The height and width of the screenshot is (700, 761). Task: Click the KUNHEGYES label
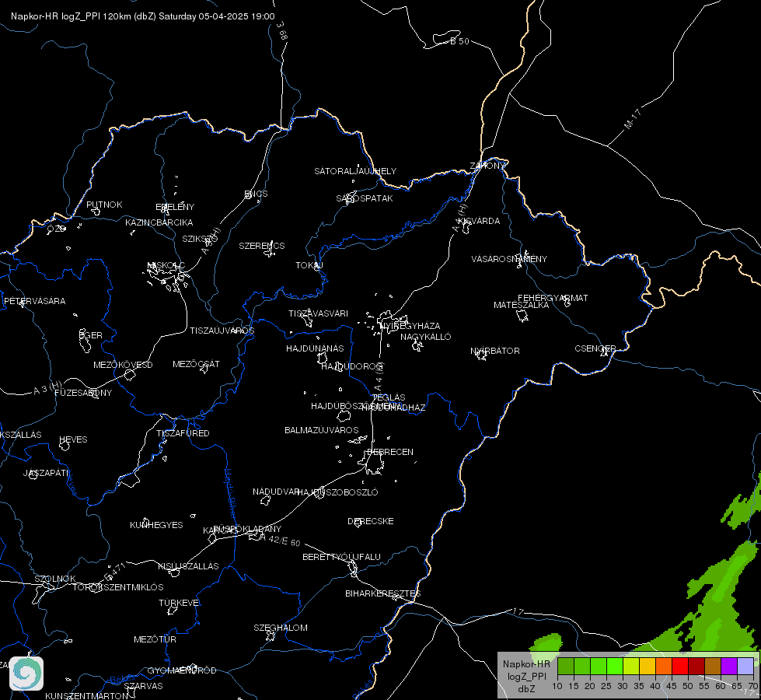pyautogui.click(x=156, y=525)
